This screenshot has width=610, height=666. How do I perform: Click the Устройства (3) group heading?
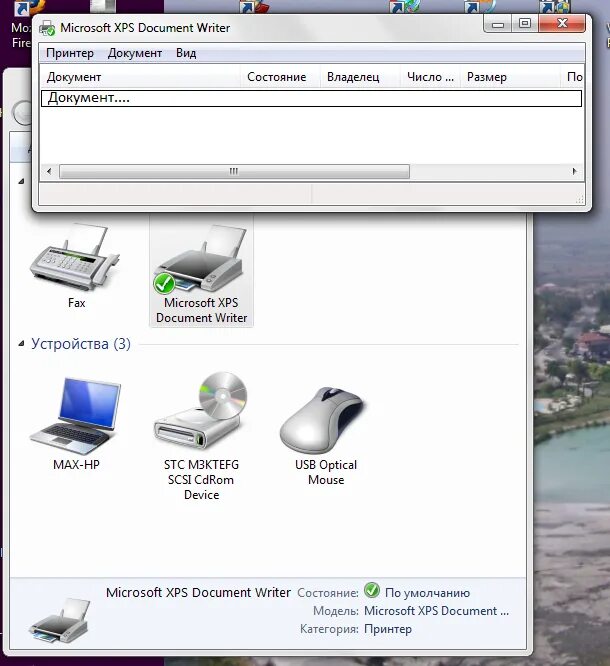pos(81,344)
